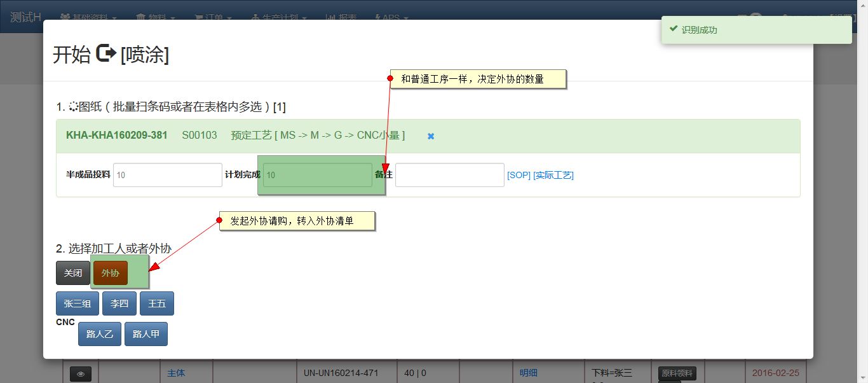Select worker 王五 as the processor
868x383 pixels.
coord(156,303)
